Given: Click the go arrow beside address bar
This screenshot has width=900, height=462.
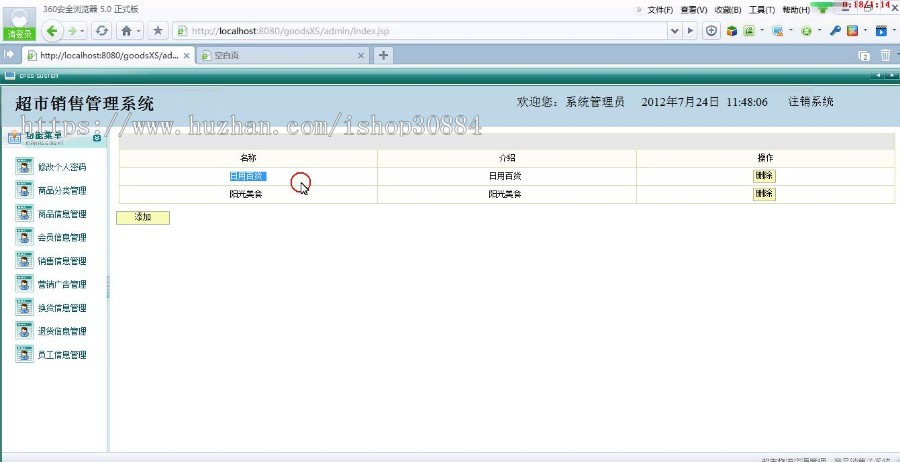Looking at the screenshot, I should (690, 31).
